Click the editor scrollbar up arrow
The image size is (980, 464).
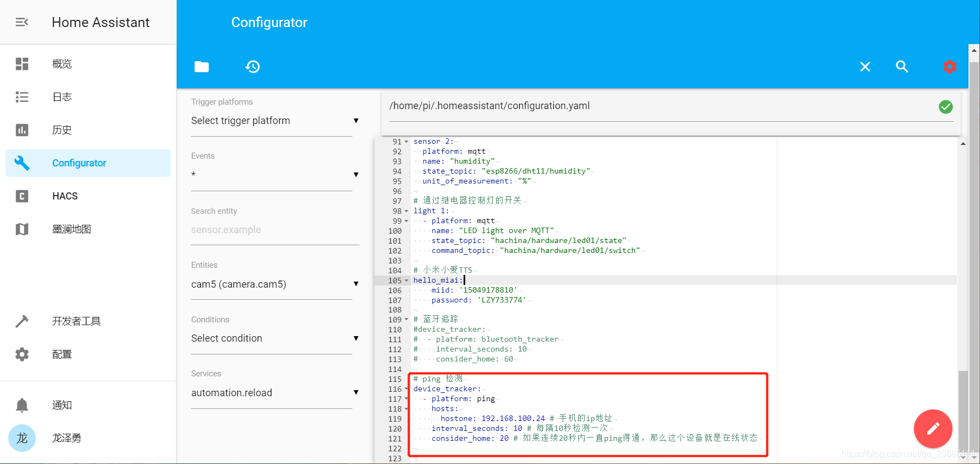pos(963,144)
